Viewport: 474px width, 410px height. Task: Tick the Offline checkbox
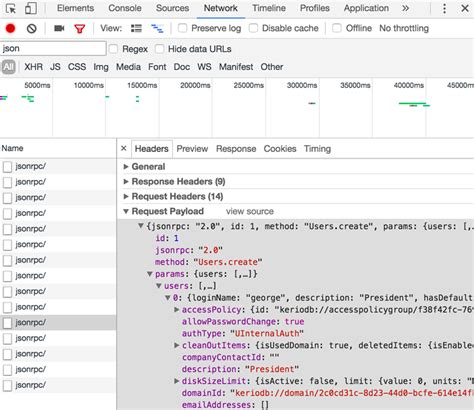tap(337, 28)
